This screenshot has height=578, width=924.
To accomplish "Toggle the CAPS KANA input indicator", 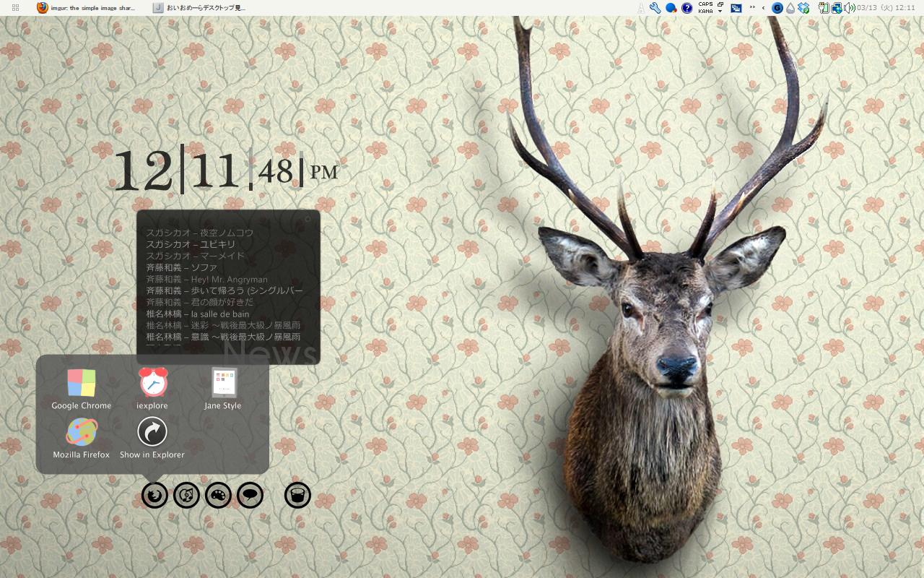I will (705, 8).
